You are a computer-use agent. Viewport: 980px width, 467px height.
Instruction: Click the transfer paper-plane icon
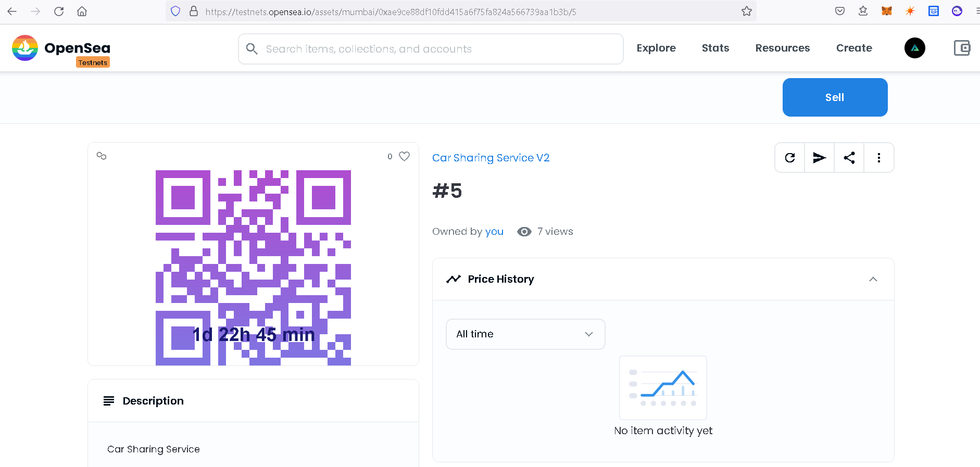[820, 158]
